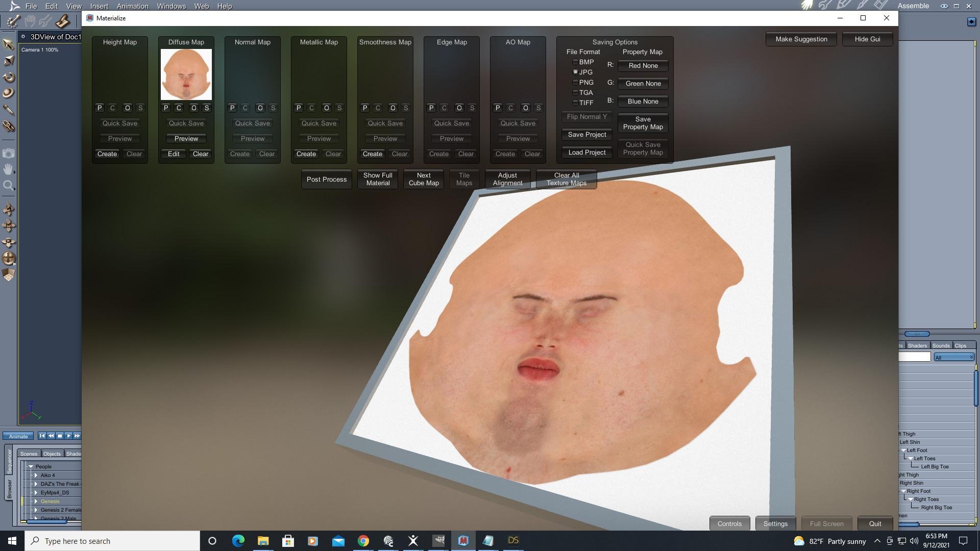The height and width of the screenshot is (551, 980).
Task: Click rewind to start animation button
Action: click(x=42, y=436)
